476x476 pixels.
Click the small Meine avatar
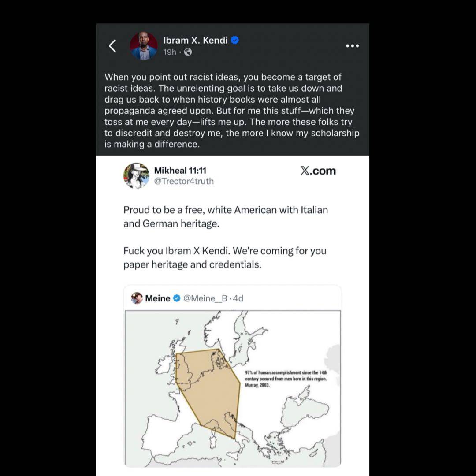pos(137,298)
